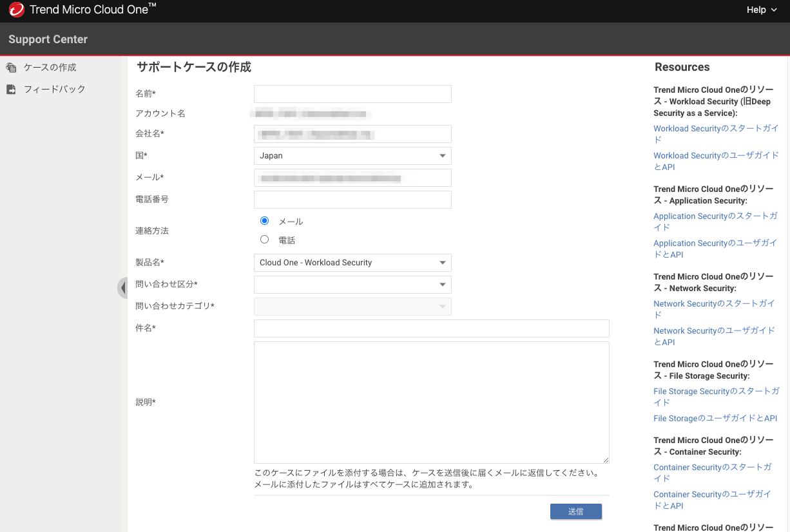790x532 pixels.
Task: Open フィードバック in the sidebar
Action: [x=55, y=90]
